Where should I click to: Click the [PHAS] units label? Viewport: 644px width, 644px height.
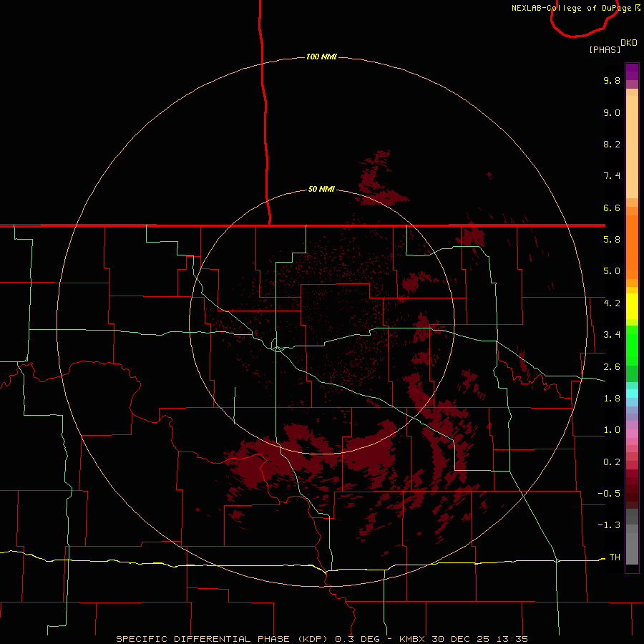point(605,49)
